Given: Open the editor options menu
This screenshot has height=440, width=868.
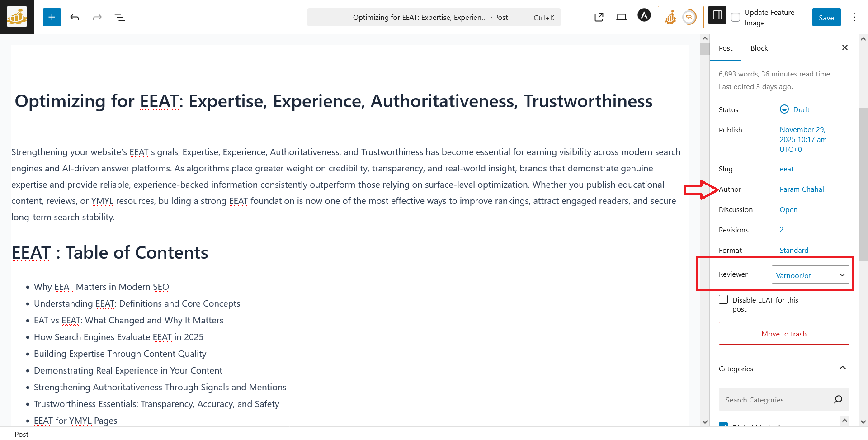Looking at the screenshot, I should (x=854, y=17).
